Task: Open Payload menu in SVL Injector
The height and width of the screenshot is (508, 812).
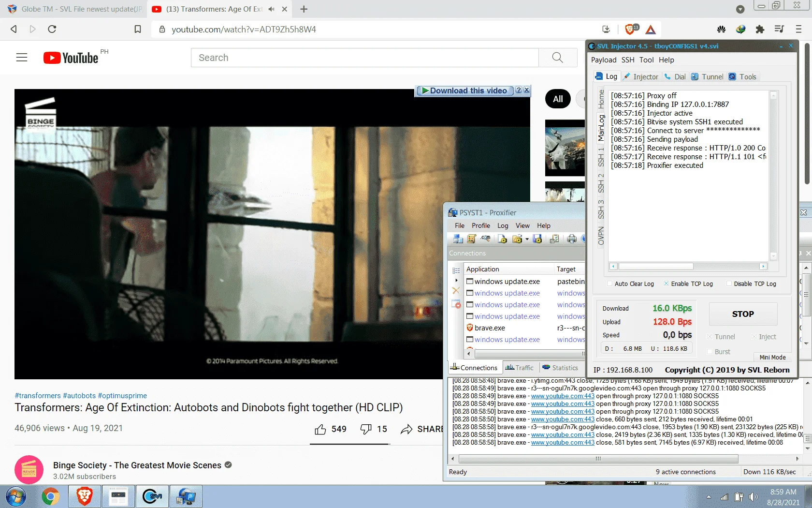Action: tap(604, 60)
